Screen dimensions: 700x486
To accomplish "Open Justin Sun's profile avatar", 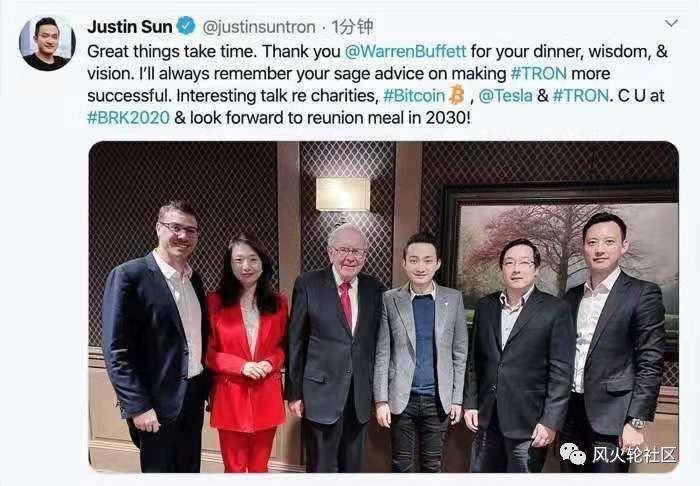I will tap(47, 43).
